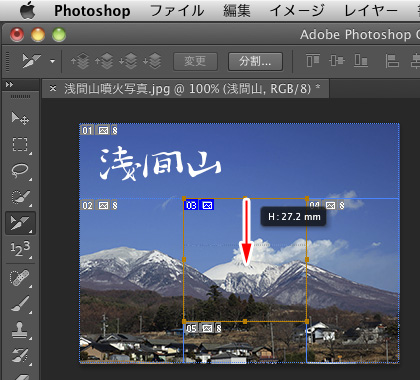Click the slice select tool preset icon in options bar

point(31,61)
